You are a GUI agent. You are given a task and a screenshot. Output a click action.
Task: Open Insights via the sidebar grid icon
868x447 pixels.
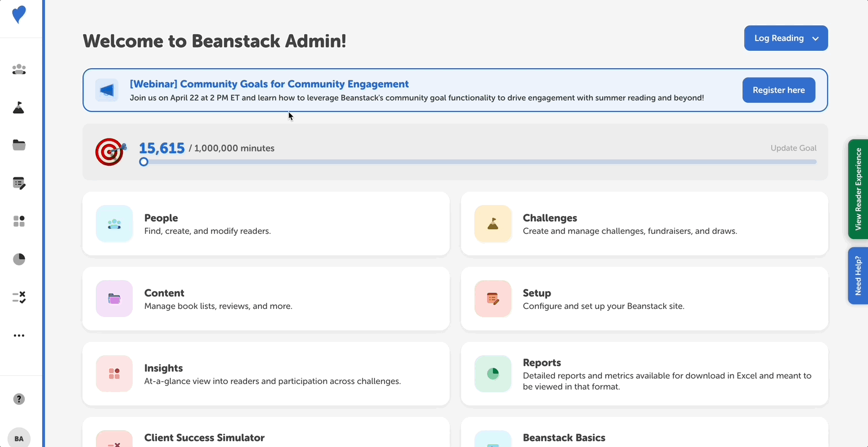click(19, 221)
